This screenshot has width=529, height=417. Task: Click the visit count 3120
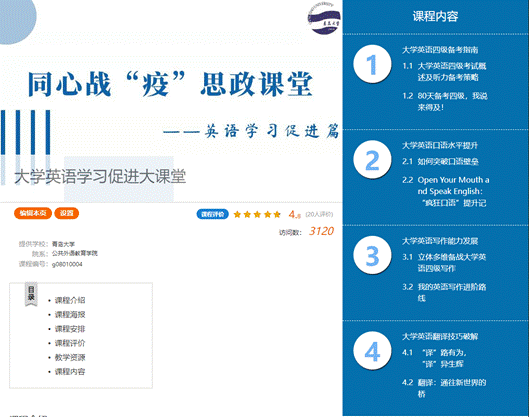(321, 231)
